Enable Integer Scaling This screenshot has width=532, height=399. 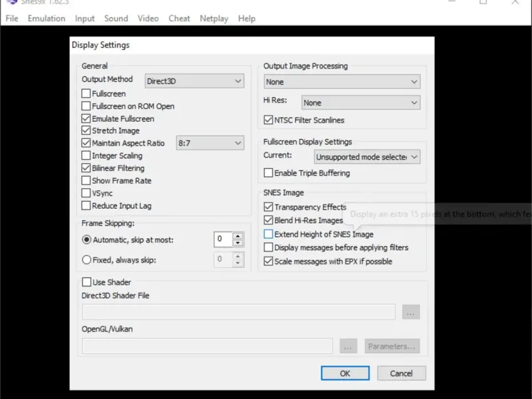coord(86,156)
